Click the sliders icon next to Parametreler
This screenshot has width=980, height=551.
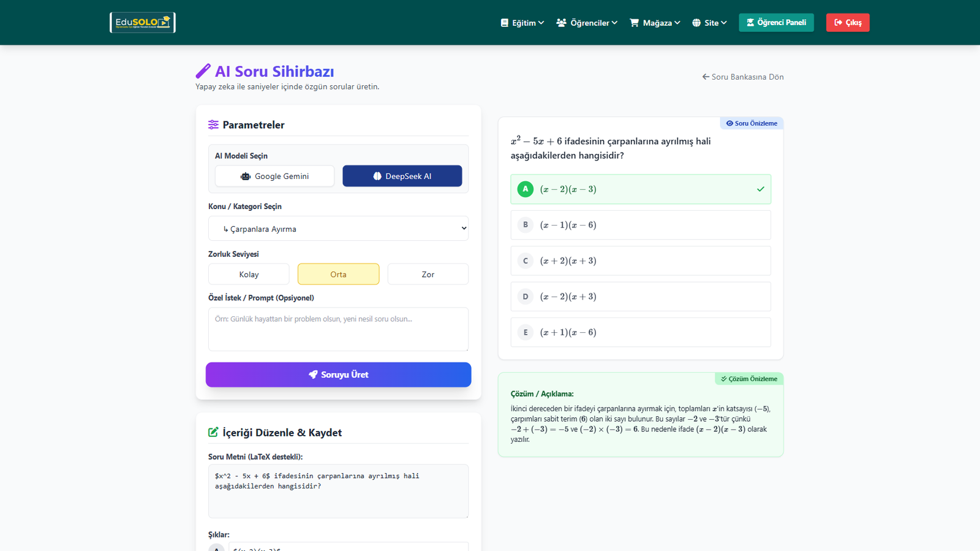[x=213, y=125]
